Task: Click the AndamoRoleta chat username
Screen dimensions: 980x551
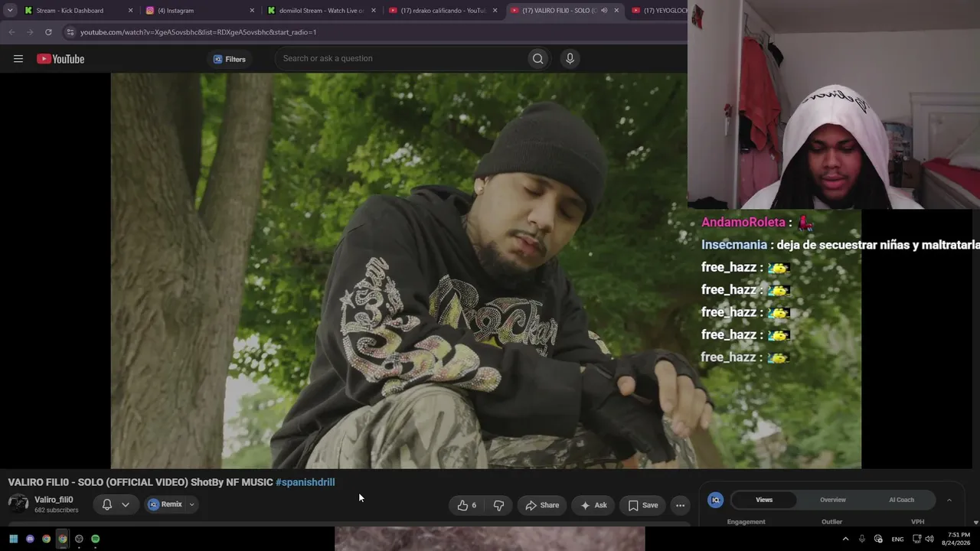Action: [743, 222]
